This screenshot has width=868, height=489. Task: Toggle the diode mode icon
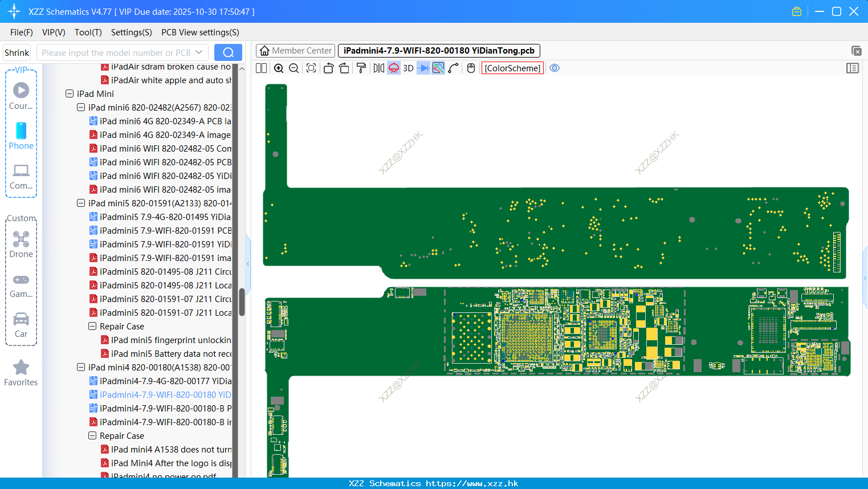click(x=423, y=68)
